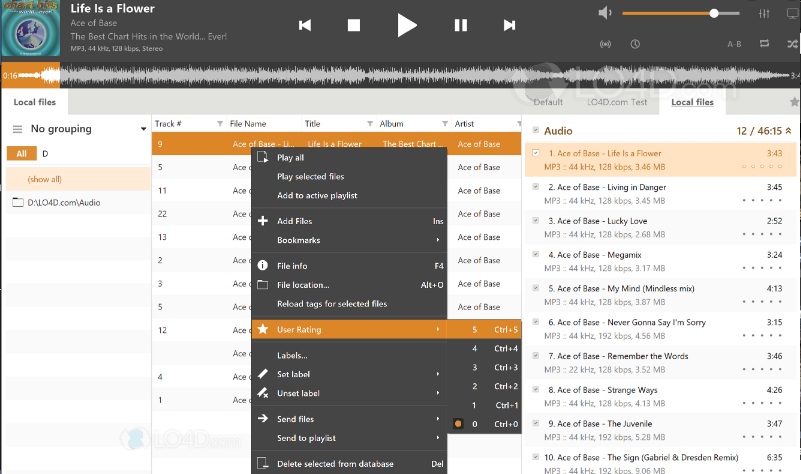Open the sleep timer clock icon
Viewport: 801px width, 474px height.
pyautogui.click(x=635, y=43)
